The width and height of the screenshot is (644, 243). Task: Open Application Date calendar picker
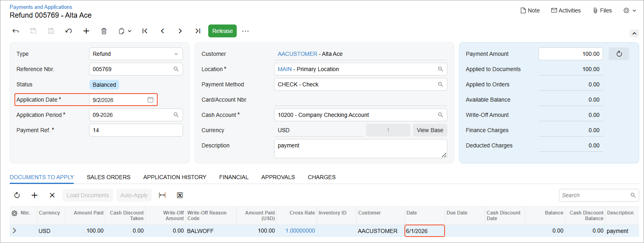point(150,100)
